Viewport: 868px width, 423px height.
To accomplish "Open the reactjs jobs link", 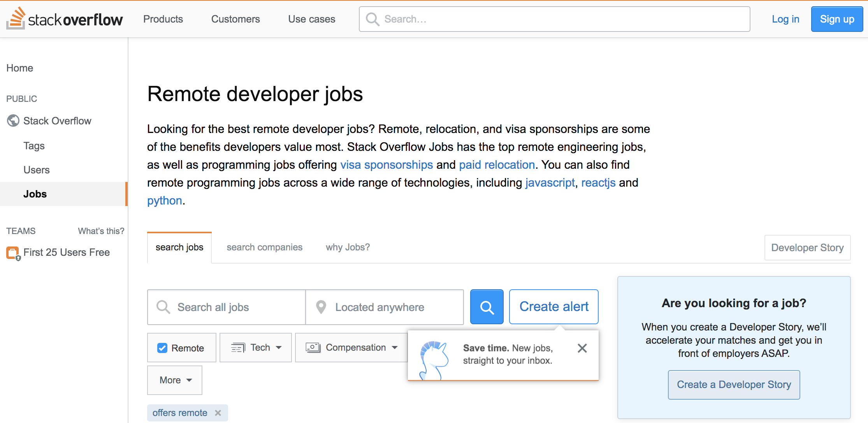I will 598,183.
